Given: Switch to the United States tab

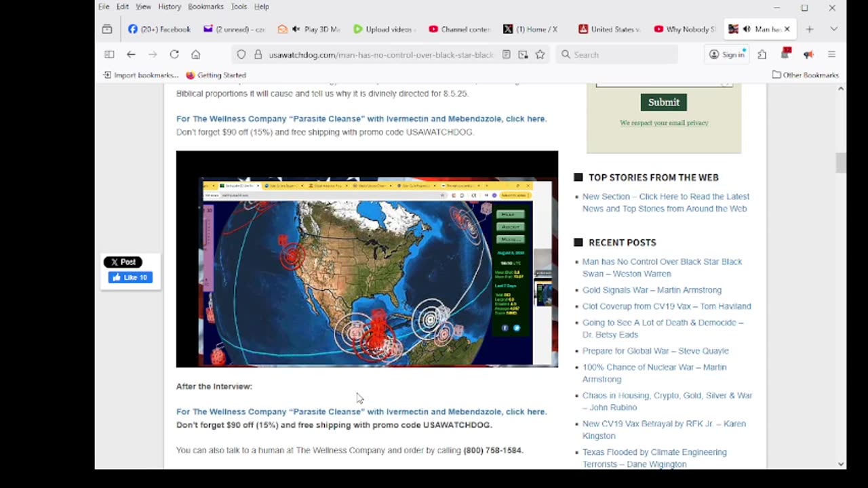Looking at the screenshot, I should tap(610, 29).
